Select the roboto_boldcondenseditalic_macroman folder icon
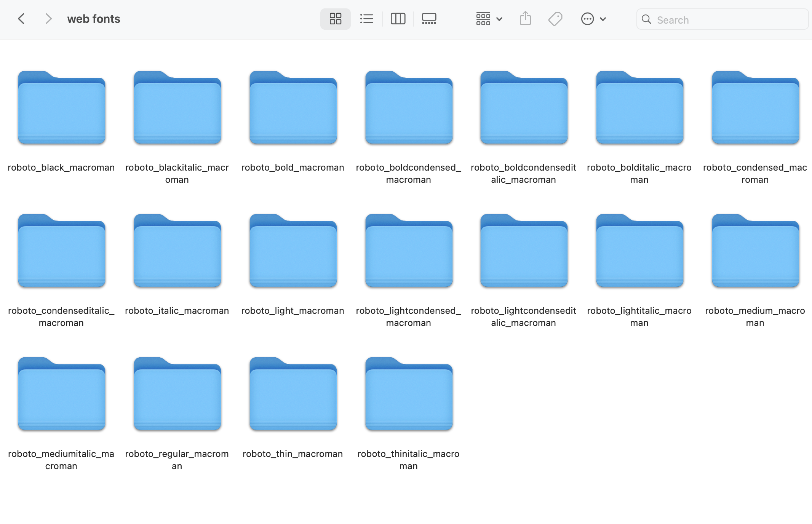 point(524,107)
